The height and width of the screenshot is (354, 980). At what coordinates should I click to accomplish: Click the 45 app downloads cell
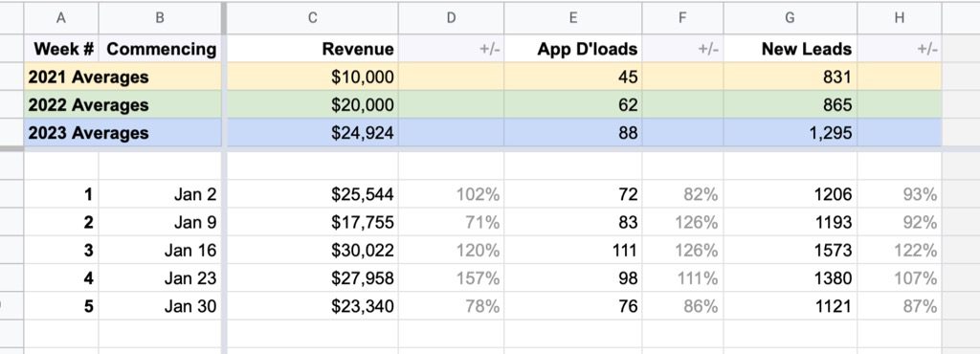coord(573,77)
